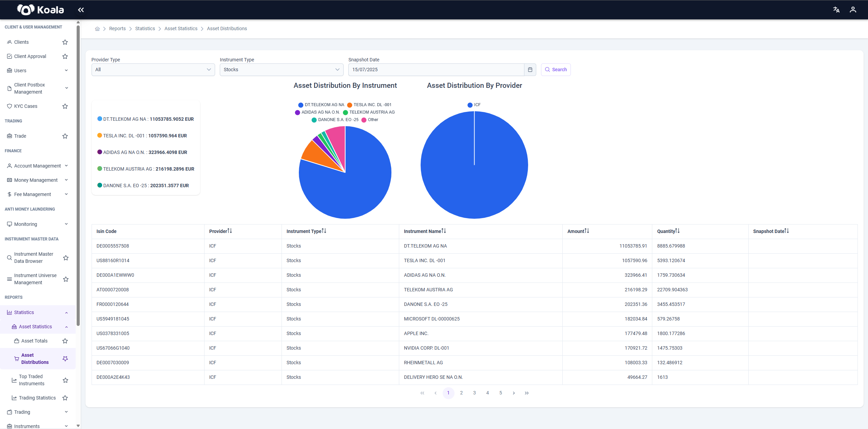The image size is (868, 429).
Task: Open the language translation icon
Action: click(x=836, y=10)
